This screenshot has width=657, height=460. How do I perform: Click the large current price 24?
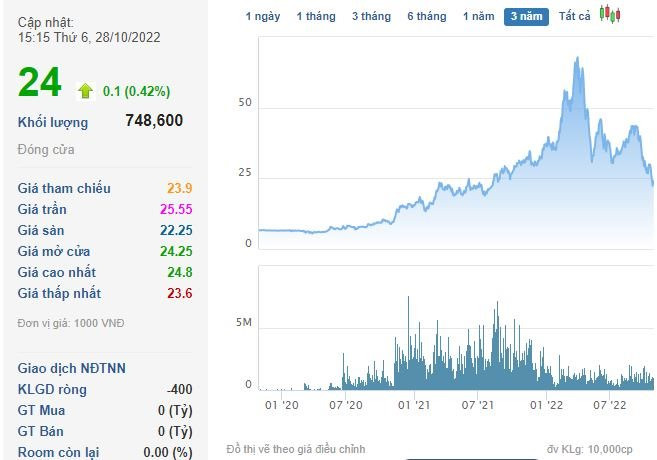coord(40,83)
